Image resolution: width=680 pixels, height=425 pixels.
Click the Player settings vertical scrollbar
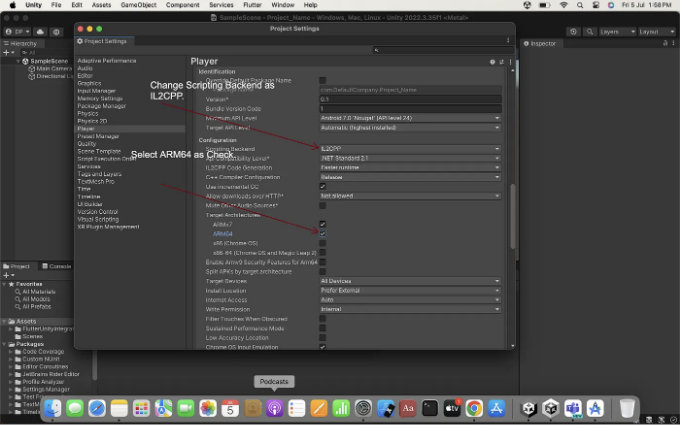click(513, 216)
